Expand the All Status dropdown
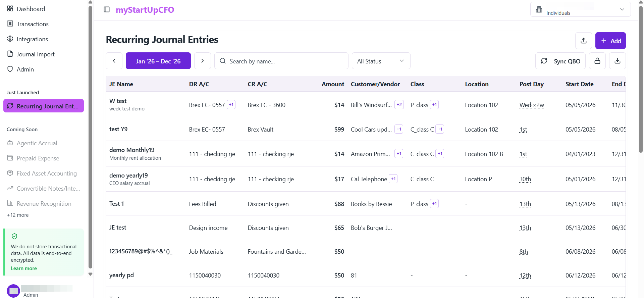 click(381, 61)
